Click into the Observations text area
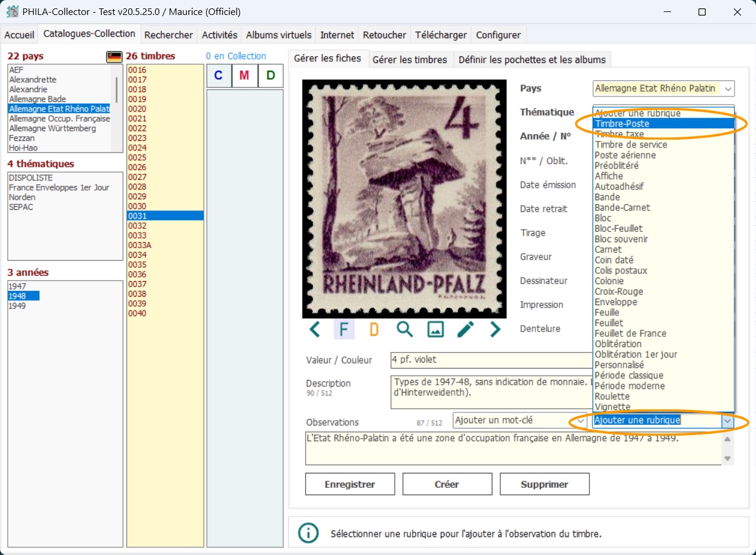This screenshot has height=555, width=756. (x=513, y=448)
